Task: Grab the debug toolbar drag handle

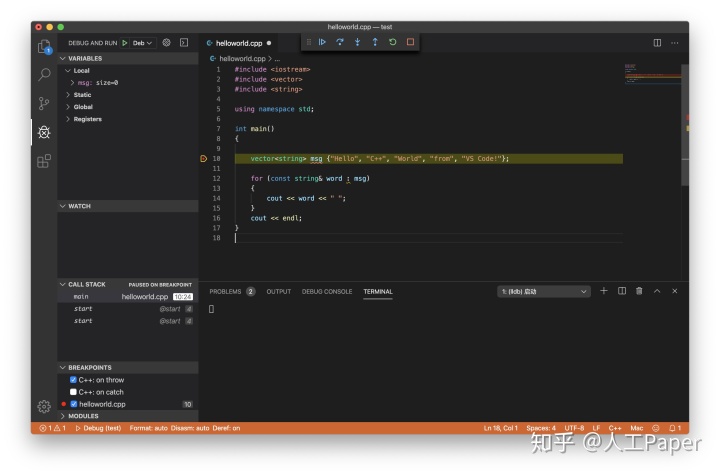Action: click(309, 42)
